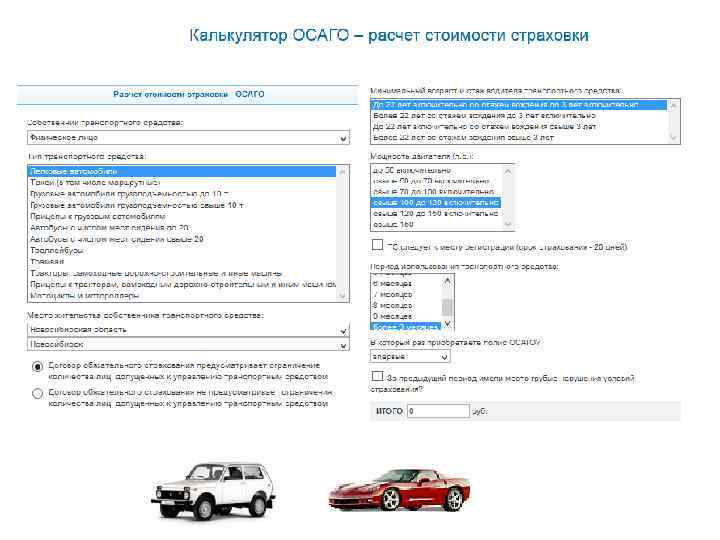
Task: Select 'Такси (в том числе маршрутные)' vehicle type
Action: pyautogui.click(x=182, y=183)
